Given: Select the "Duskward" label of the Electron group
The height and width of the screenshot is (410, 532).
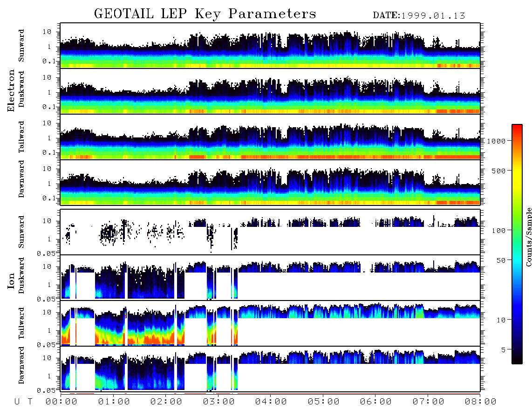Looking at the screenshot, I should [21, 89].
